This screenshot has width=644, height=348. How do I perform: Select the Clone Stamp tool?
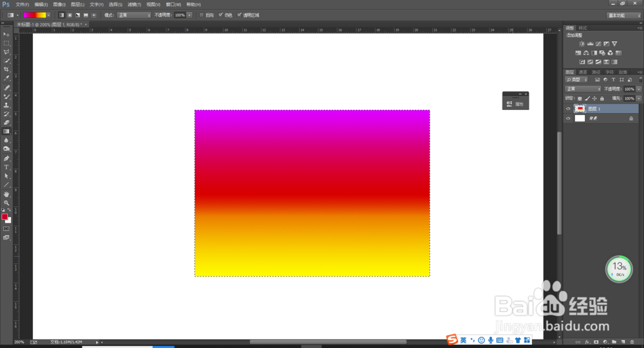[x=6, y=105]
